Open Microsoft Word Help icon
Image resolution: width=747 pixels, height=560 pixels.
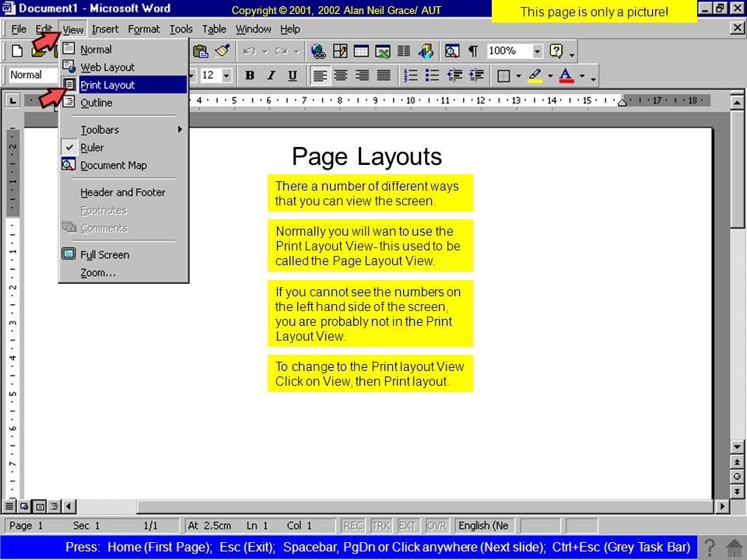(556, 51)
